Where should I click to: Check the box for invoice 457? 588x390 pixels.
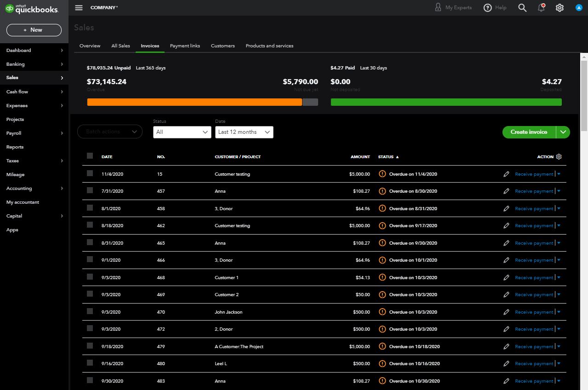pyautogui.click(x=90, y=190)
